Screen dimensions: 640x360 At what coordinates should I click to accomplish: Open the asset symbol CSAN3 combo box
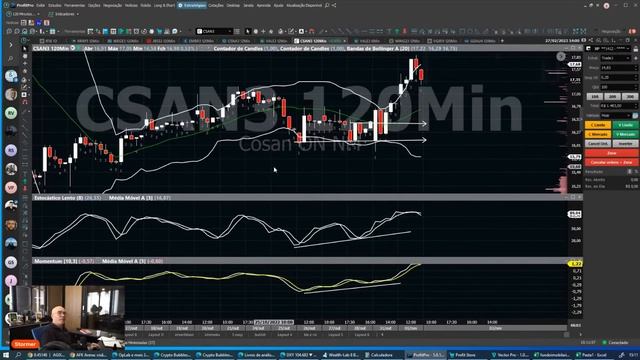pos(214,31)
